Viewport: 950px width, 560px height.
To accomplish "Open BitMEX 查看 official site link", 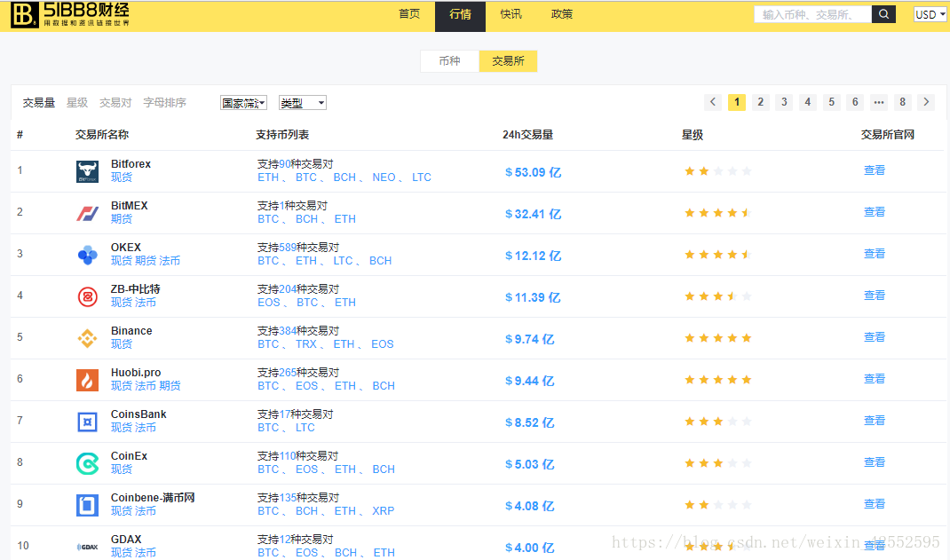I will pyautogui.click(x=875, y=212).
